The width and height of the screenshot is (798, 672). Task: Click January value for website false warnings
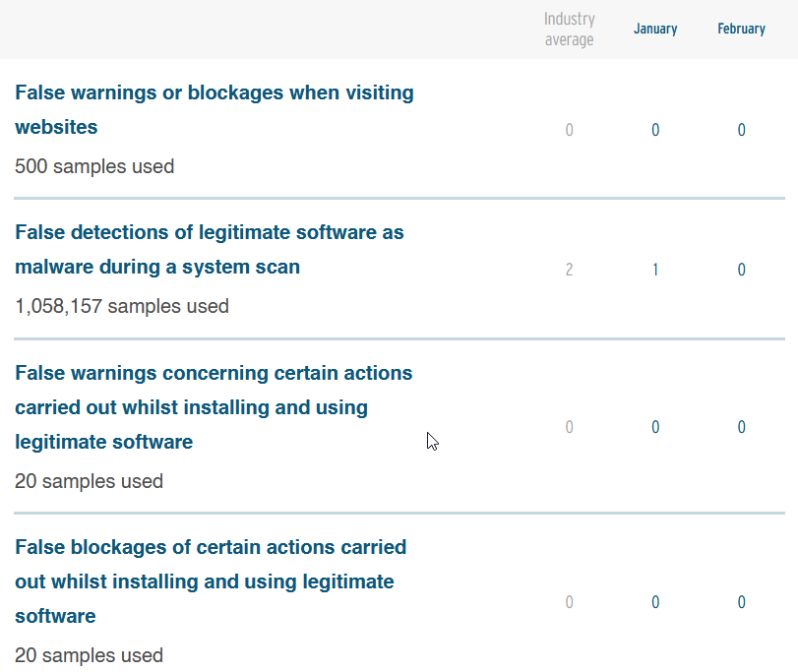click(x=655, y=130)
